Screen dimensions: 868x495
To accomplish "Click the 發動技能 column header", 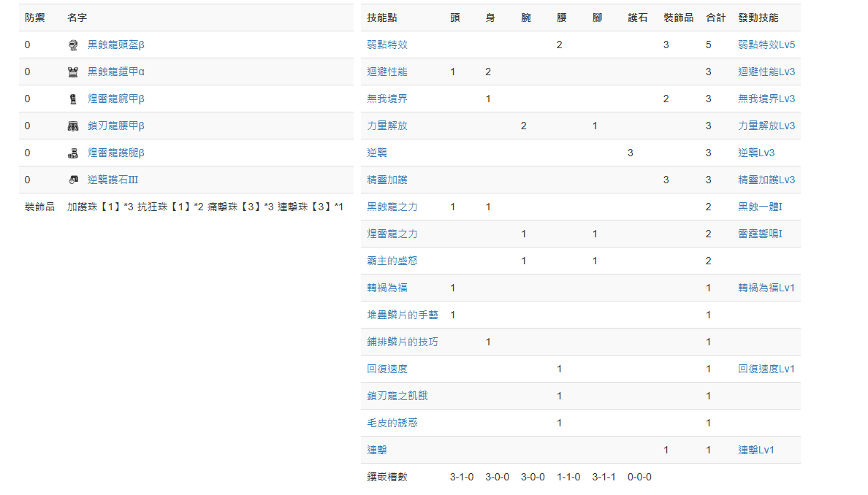I will (758, 18).
